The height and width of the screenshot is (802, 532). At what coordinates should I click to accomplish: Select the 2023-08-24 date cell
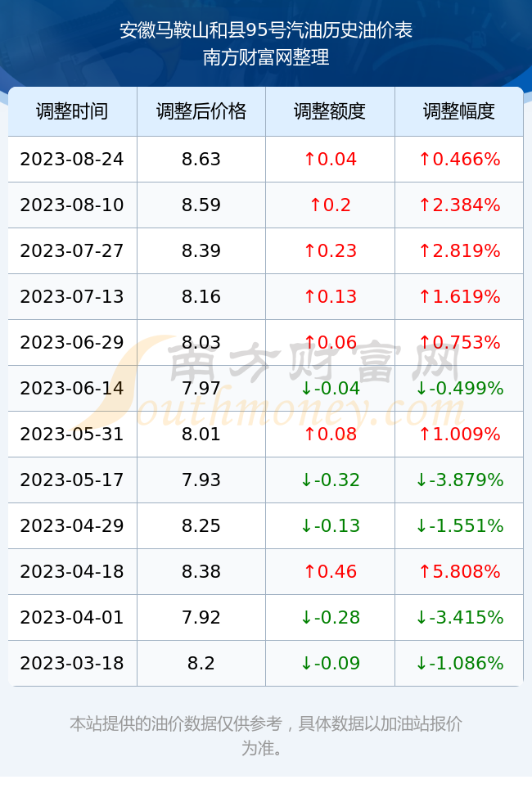click(72, 159)
